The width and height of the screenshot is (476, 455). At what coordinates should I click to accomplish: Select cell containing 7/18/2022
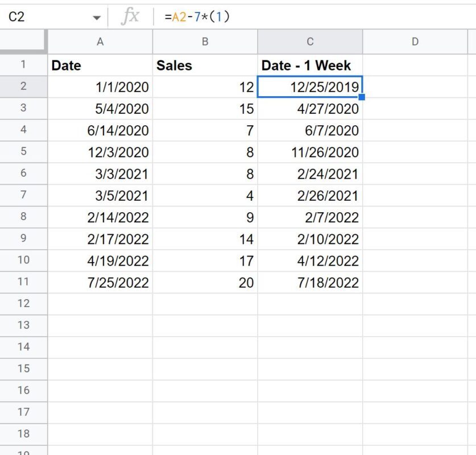[x=310, y=283]
